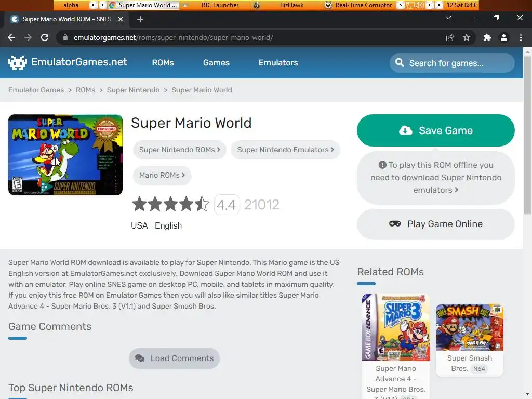532x399 pixels.
Task: Rate the game with the third star
Action: click(170, 204)
